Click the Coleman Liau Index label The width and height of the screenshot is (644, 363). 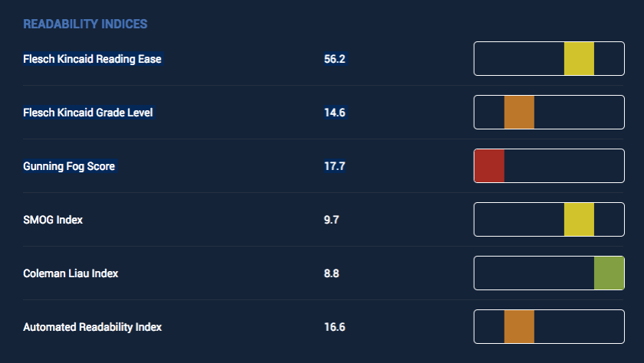[x=71, y=273]
